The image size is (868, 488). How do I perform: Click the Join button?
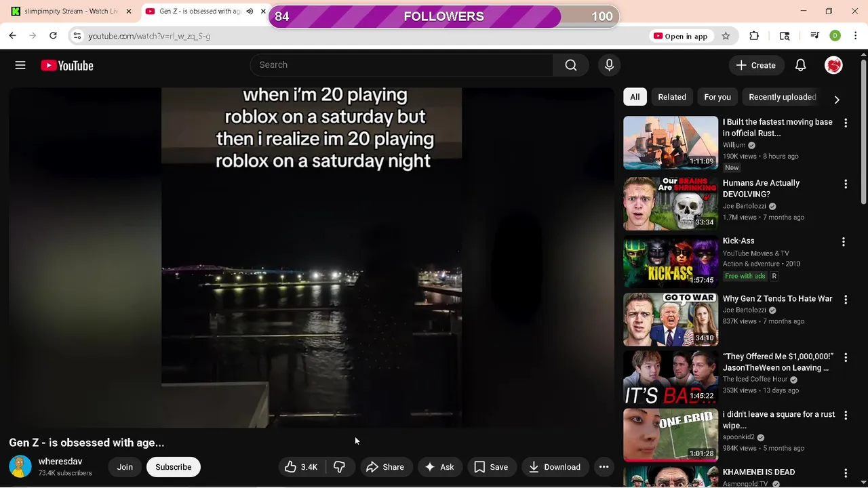(125, 467)
